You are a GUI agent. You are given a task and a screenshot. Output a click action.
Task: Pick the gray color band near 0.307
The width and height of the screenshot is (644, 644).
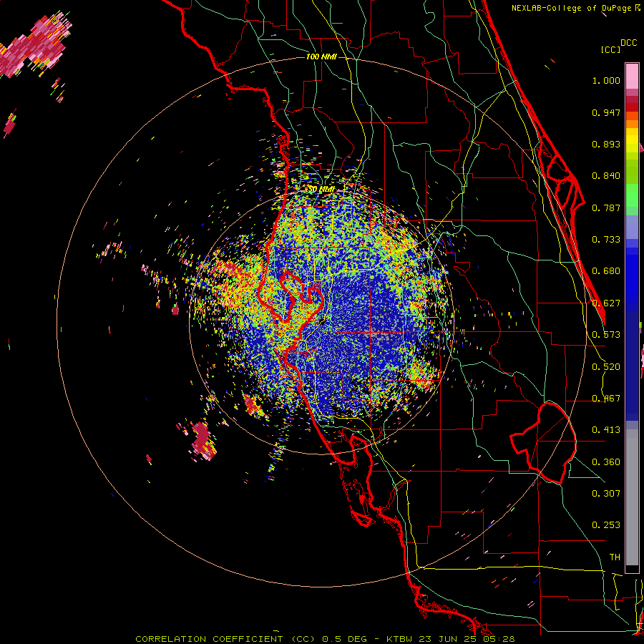click(x=632, y=497)
